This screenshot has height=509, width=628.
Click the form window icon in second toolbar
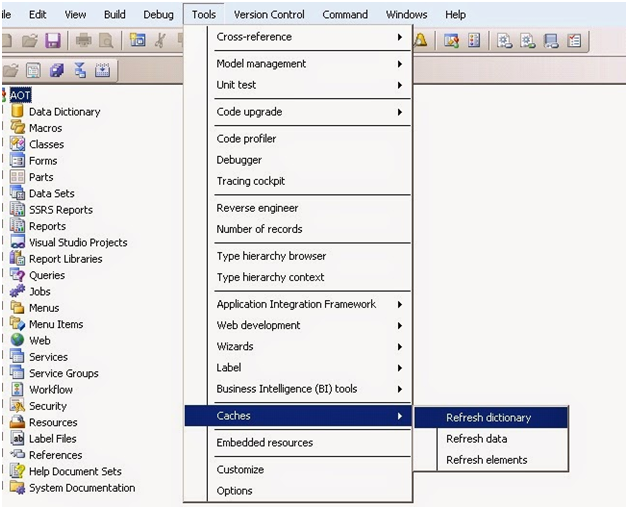point(34,70)
